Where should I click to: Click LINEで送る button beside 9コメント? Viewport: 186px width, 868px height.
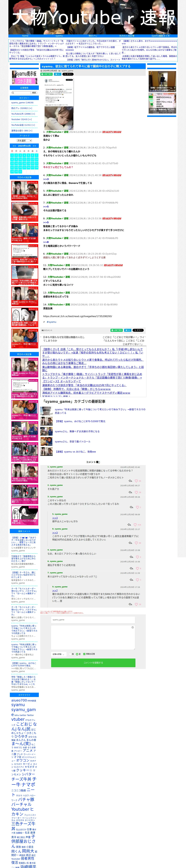(x=116, y=330)
